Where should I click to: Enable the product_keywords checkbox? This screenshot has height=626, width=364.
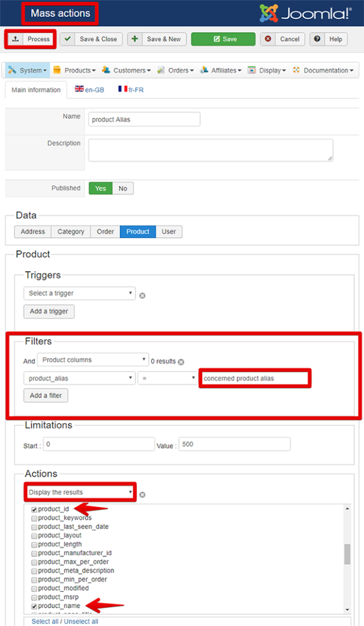[x=35, y=518]
